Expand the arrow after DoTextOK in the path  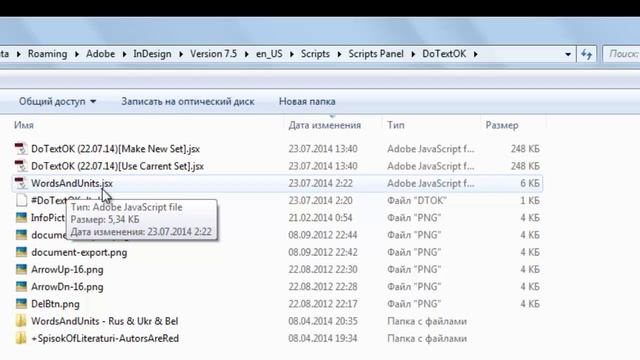point(476,54)
